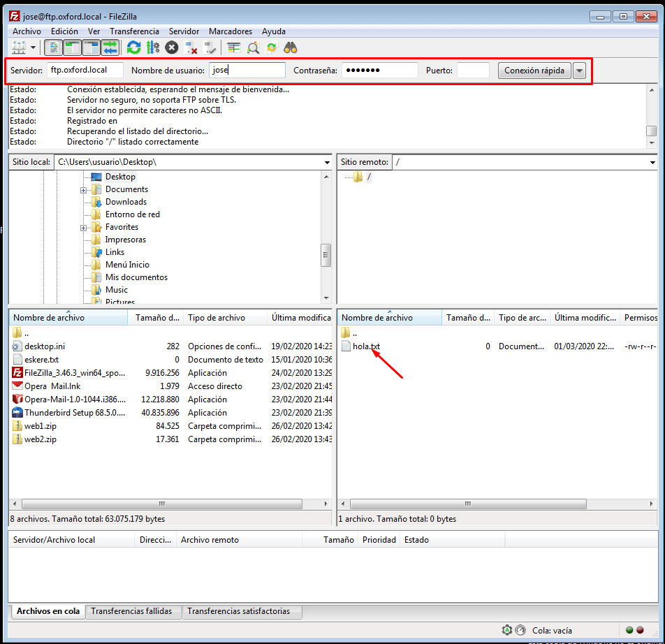The width and height of the screenshot is (665, 644).
Task: Cancel the current operation
Action: [x=172, y=47]
